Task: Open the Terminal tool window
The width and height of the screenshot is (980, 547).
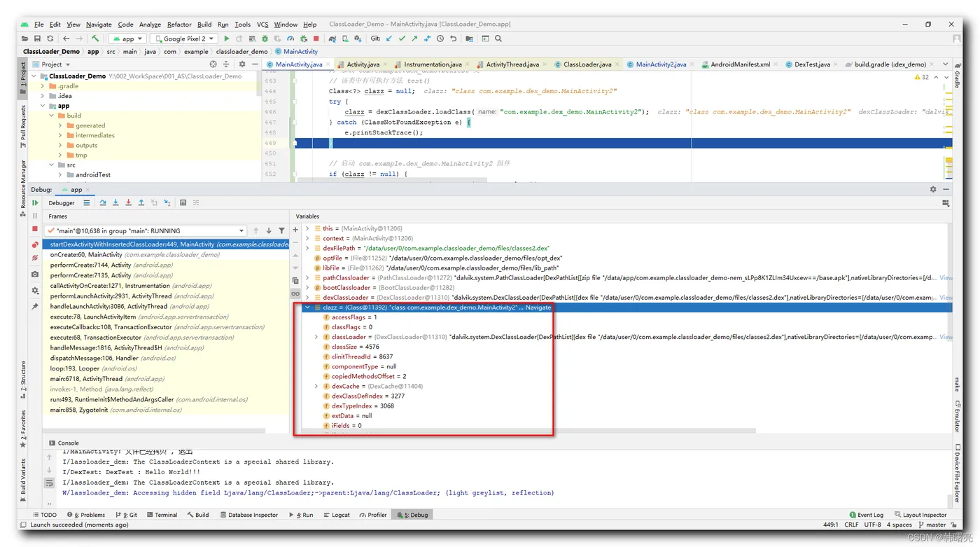Action: point(161,515)
